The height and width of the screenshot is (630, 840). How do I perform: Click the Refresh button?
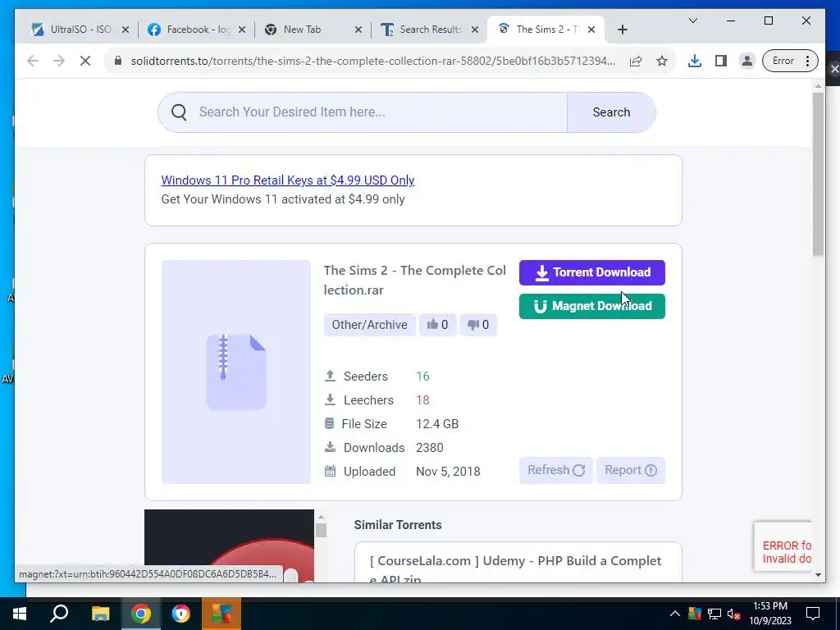[x=555, y=470]
